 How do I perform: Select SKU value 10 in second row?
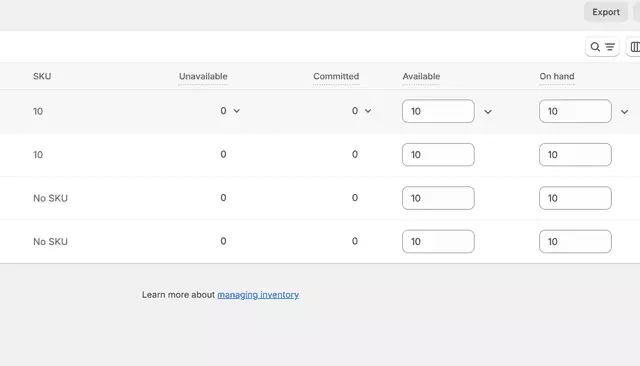click(38, 155)
